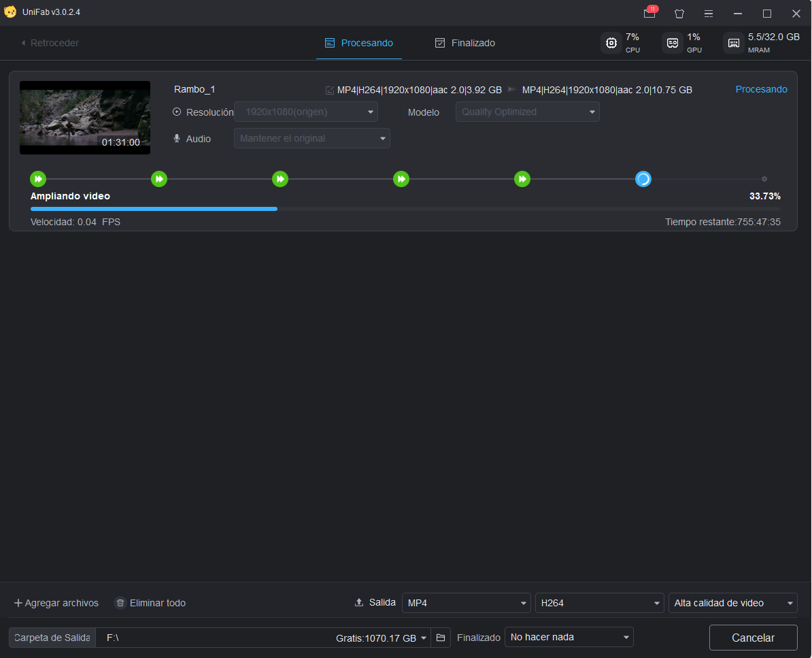Click the Rambo_1 file name

tap(194, 89)
